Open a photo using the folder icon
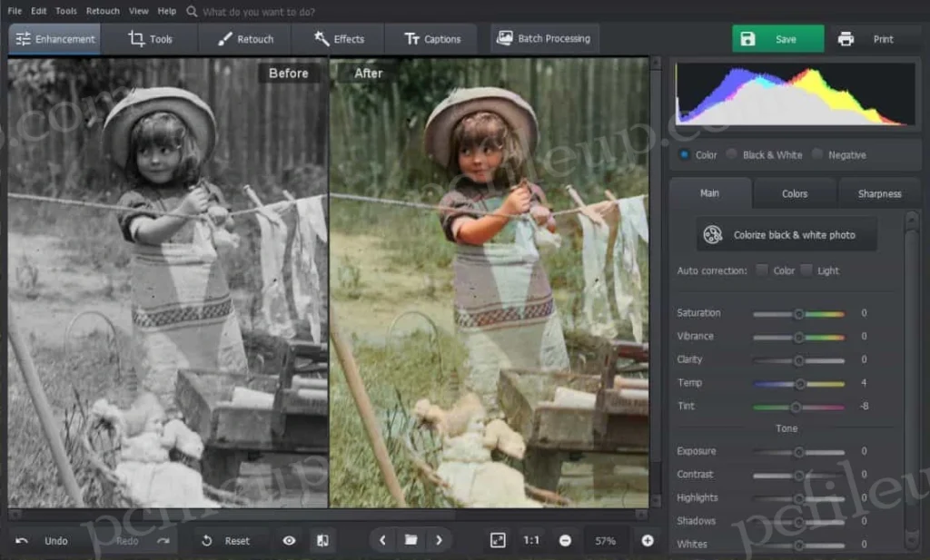Screen dimensions: 930x560 [x=411, y=539]
